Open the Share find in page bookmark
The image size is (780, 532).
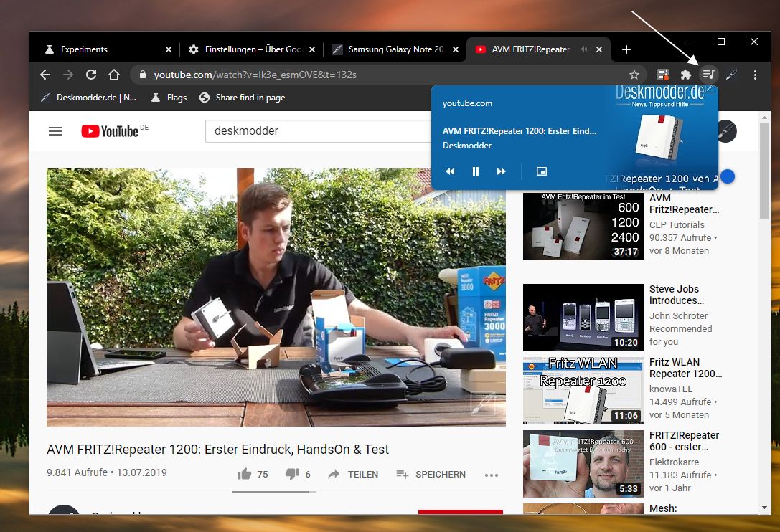[x=243, y=98]
